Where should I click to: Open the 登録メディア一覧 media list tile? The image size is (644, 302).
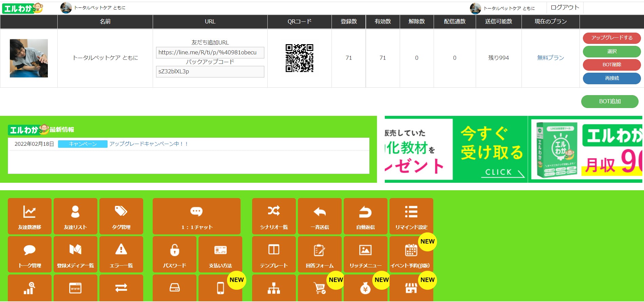click(75, 254)
